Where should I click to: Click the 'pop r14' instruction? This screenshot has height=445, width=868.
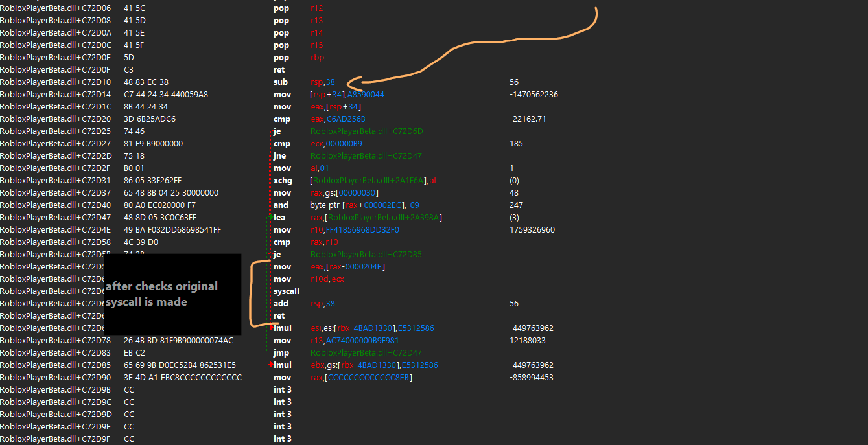[x=298, y=33]
